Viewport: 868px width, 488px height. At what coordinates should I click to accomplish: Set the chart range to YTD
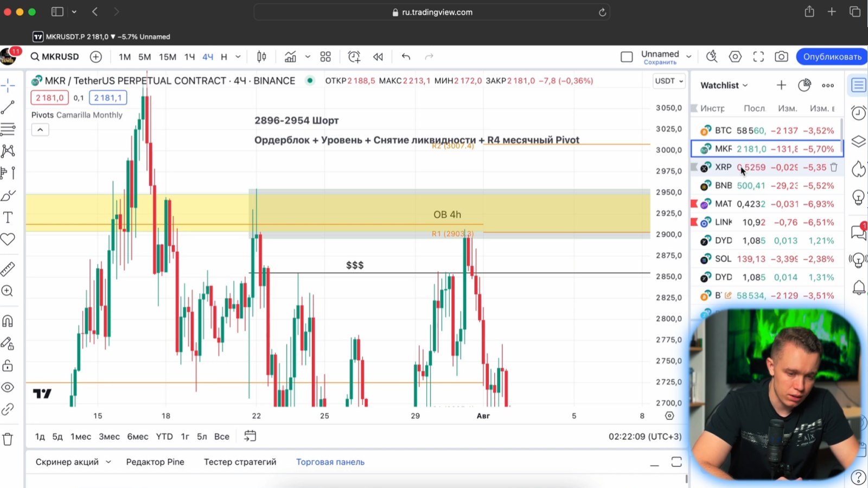click(164, 436)
